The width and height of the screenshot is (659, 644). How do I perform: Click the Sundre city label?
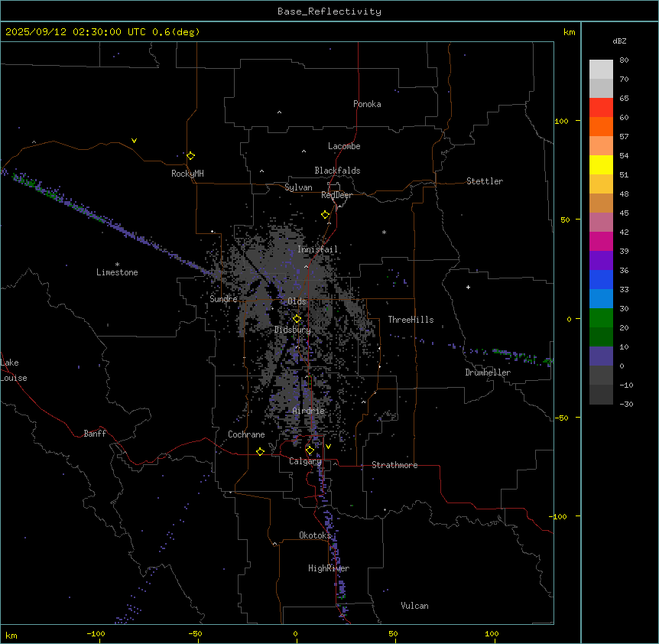(x=223, y=299)
